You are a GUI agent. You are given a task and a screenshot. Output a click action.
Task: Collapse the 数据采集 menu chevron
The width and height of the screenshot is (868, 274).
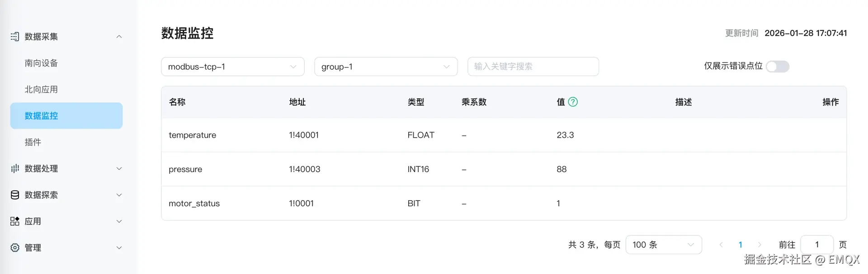pos(119,37)
